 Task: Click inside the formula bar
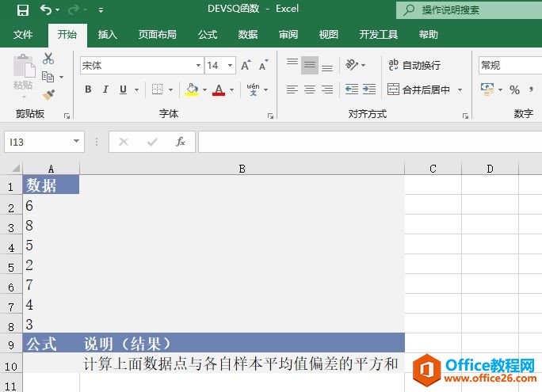pos(370,142)
